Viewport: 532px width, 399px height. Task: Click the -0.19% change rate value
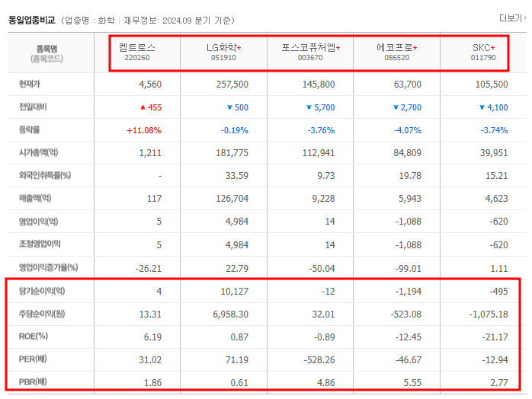pyautogui.click(x=235, y=130)
